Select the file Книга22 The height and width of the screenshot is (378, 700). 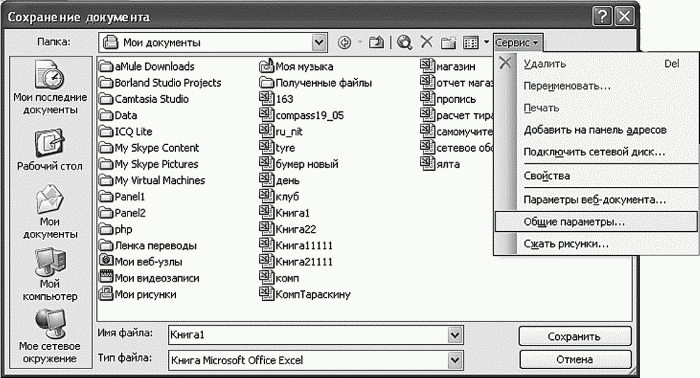(x=288, y=229)
